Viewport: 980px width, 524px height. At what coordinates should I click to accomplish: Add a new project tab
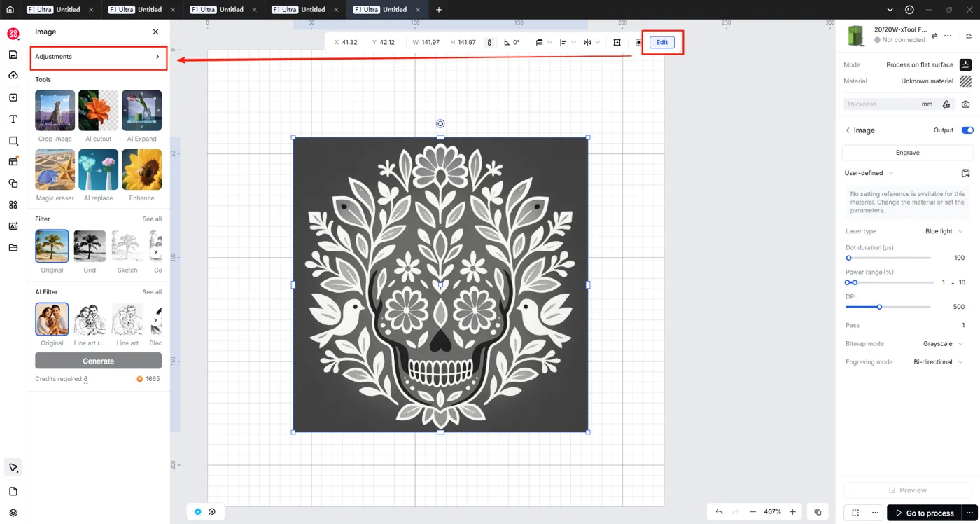[x=439, y=10]
